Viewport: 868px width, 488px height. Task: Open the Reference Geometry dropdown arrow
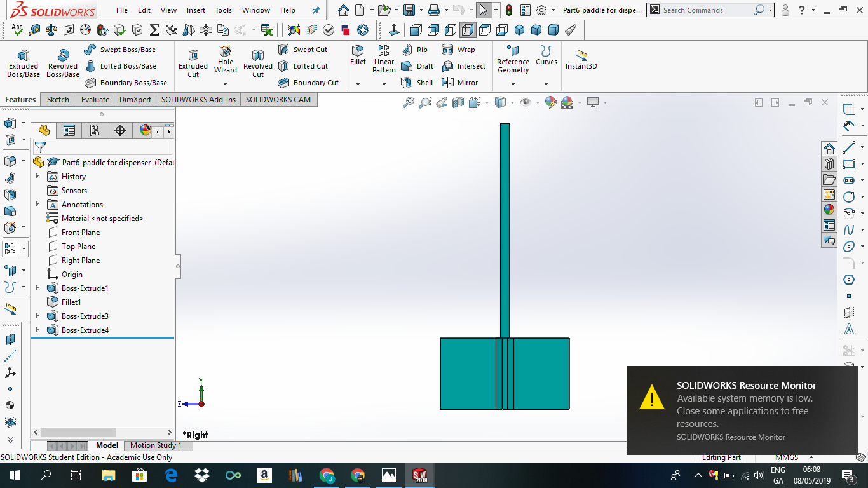(x=513, y=84)
